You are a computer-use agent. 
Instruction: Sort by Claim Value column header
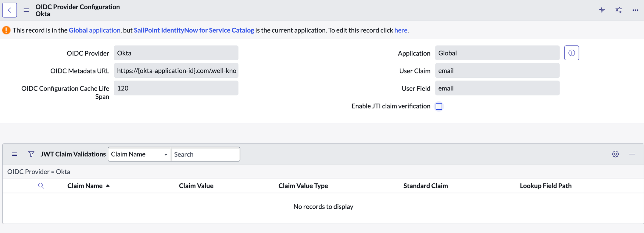tap(196, 186)
